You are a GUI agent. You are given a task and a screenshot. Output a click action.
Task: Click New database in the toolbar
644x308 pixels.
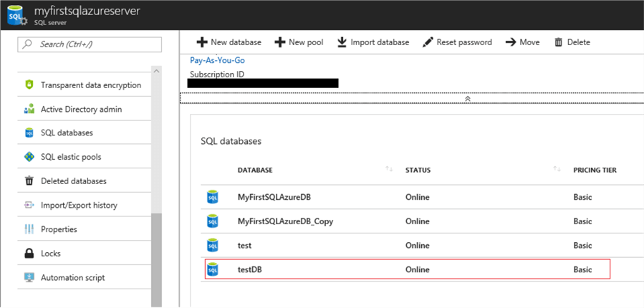229,42
